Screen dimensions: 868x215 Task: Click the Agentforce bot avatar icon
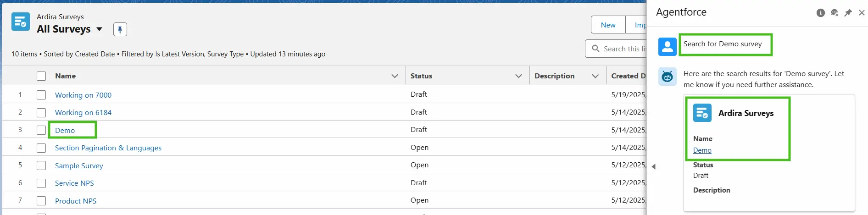(x=667, y=77)
